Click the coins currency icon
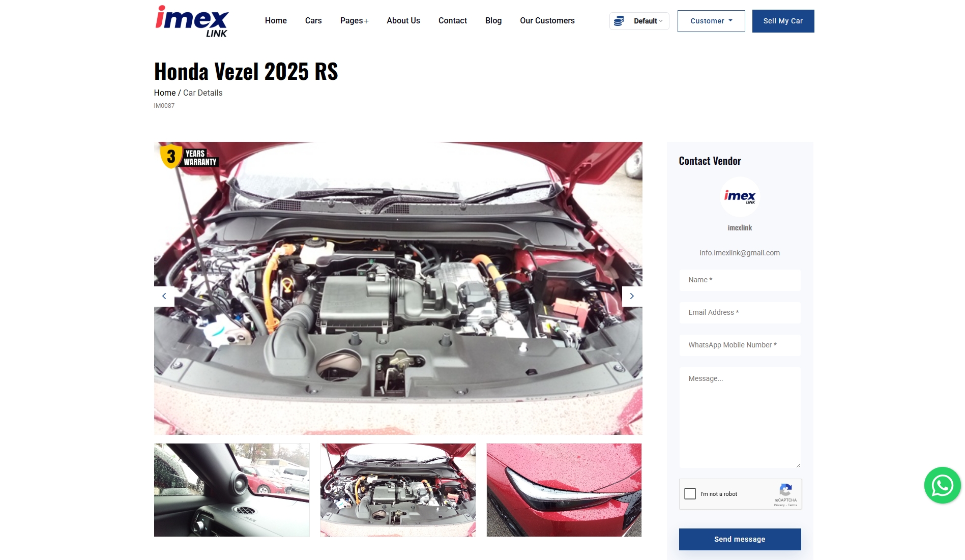Screen dimensions: 965x560 point(619,21)
